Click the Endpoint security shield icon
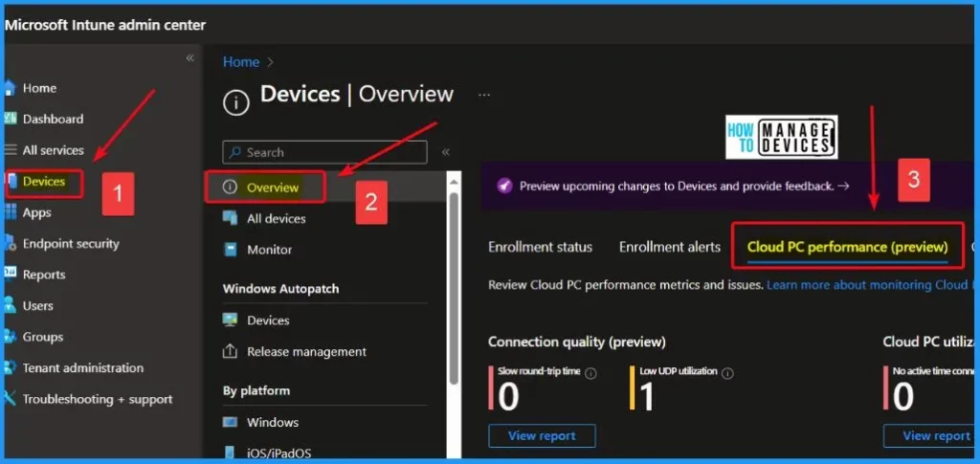 (x=10, y=244)
